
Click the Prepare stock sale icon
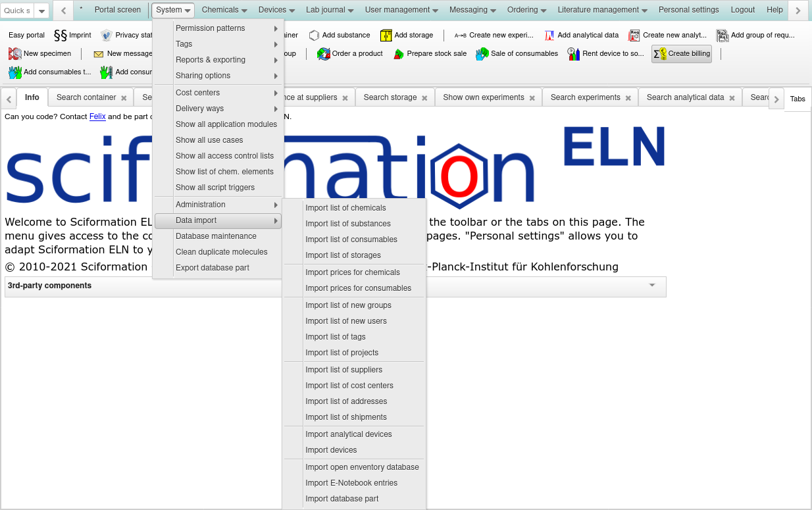[399, 54]
